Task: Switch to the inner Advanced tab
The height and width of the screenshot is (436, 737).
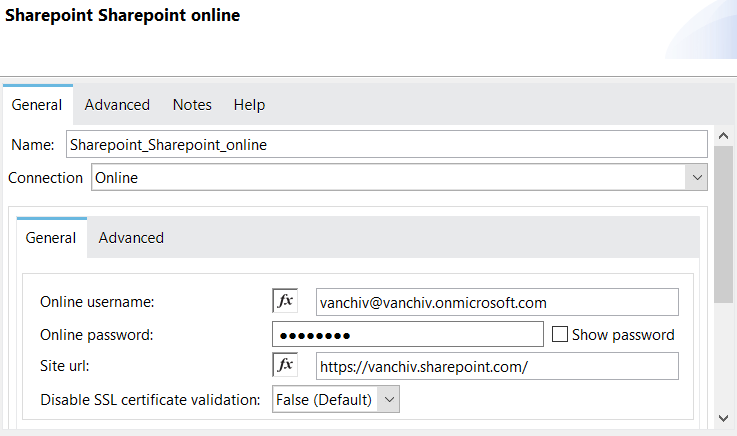Action: [131, 238]
